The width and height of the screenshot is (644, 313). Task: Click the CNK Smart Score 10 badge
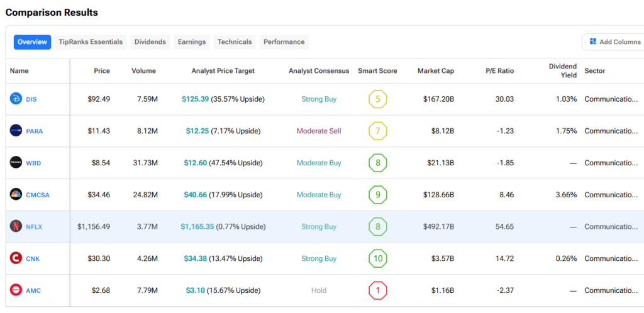(x=378, y=258)
